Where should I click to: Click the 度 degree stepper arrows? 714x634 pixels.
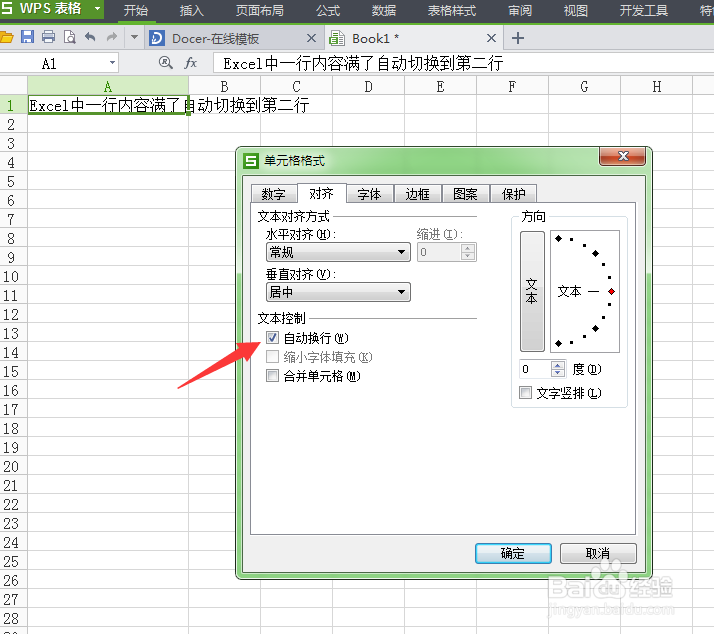(558, 368)
